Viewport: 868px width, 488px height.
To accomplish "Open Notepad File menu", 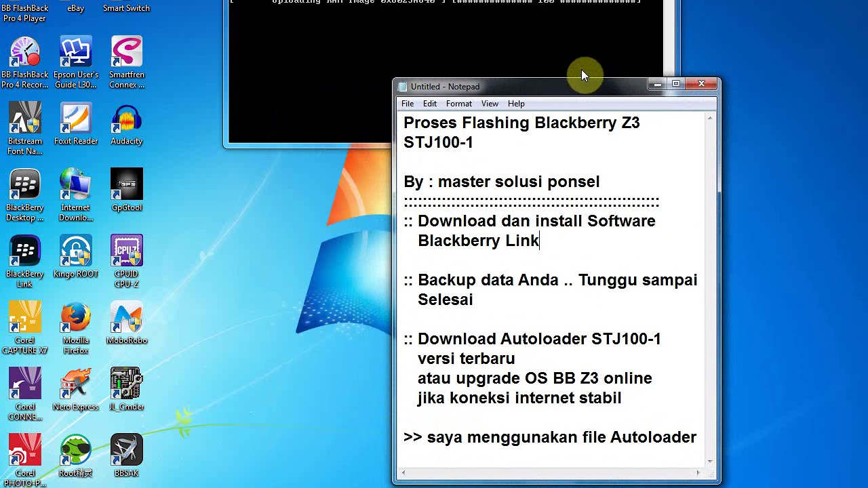I will pyautogui.click(x=408, y=104).
